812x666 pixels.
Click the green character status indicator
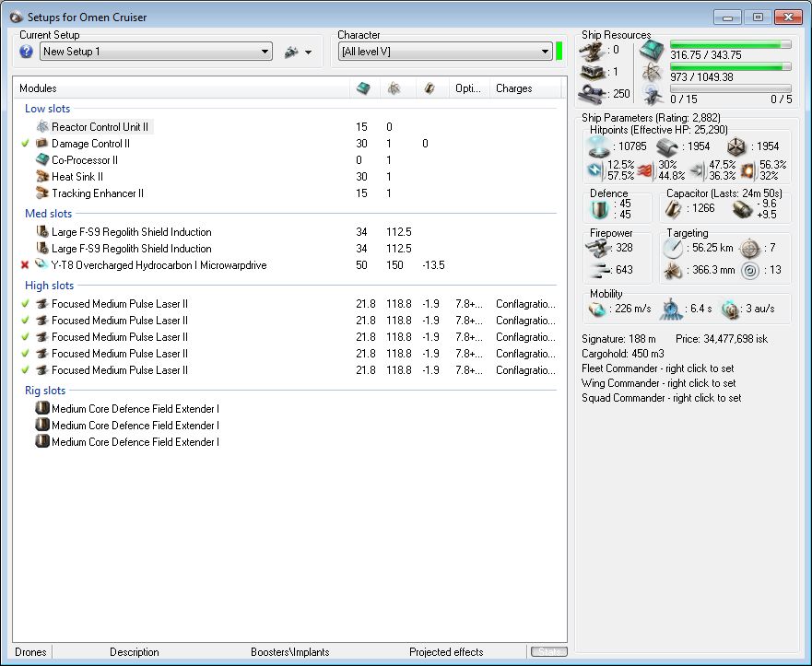click(x=559, y=52)
